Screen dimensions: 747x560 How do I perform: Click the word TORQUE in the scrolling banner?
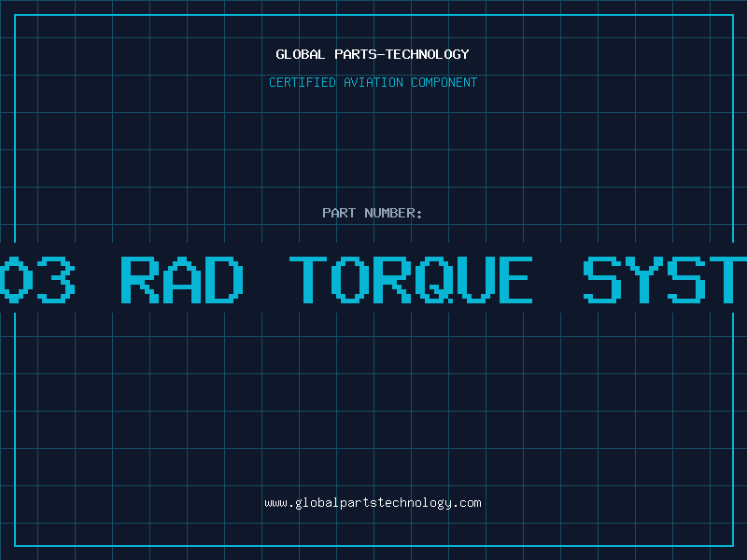411,279
